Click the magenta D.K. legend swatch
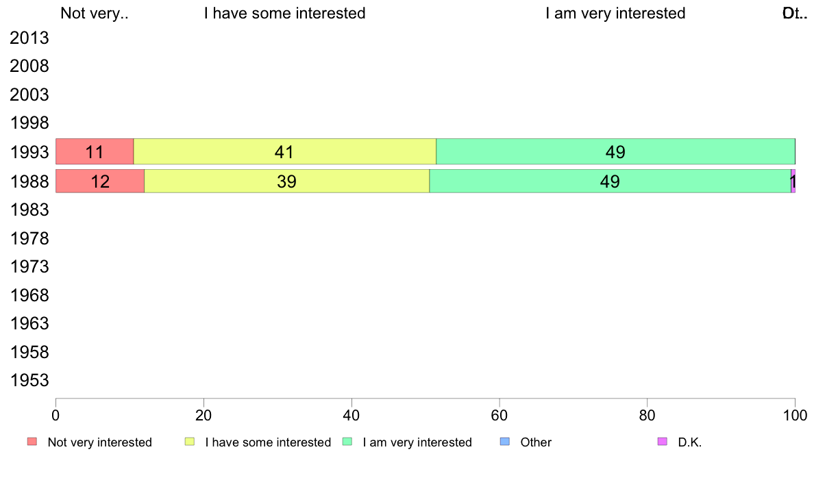814x504 pixels. (663, 442)
